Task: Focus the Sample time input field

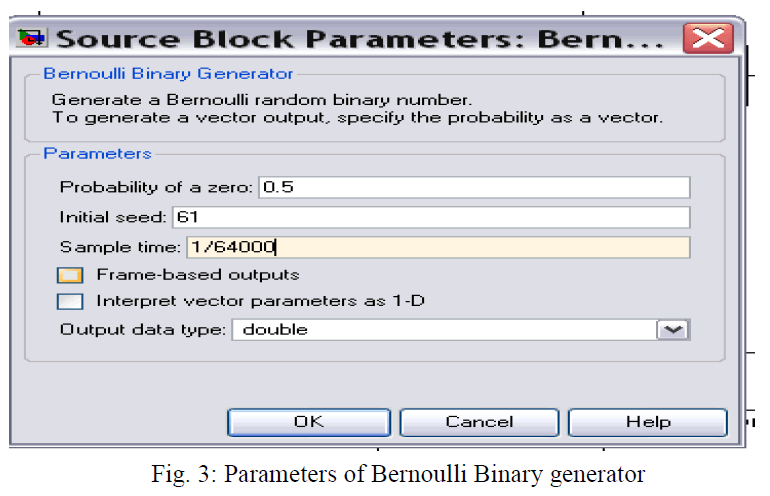Action: tap(438, 247)
